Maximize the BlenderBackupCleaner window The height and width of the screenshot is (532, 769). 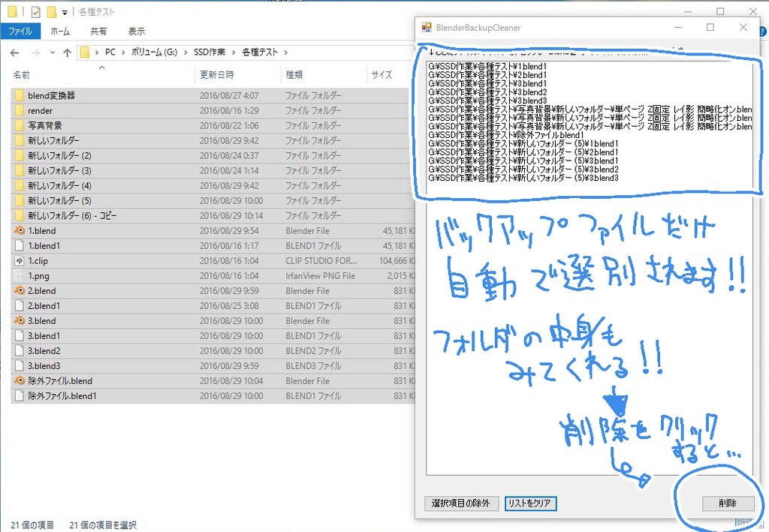(x=710, y=28)
